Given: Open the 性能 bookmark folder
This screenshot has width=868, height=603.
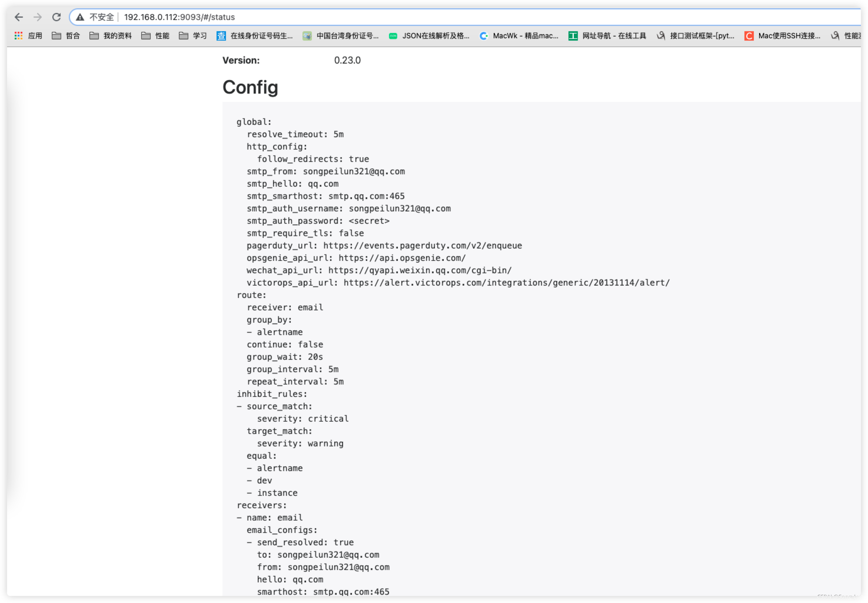Looking at the screenshot, I should coord(155,36).
